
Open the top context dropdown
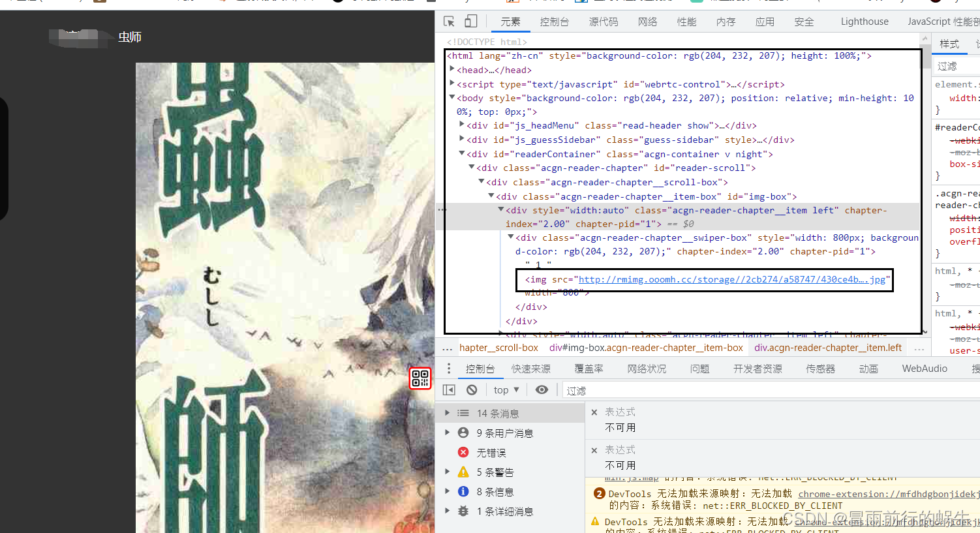(x=506, y=389)
